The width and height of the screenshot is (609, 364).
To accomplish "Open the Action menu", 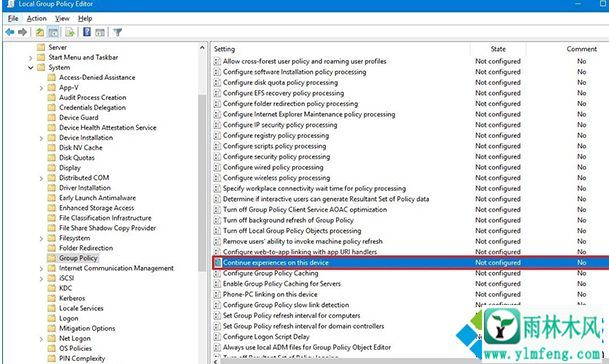I will point(37,18).
